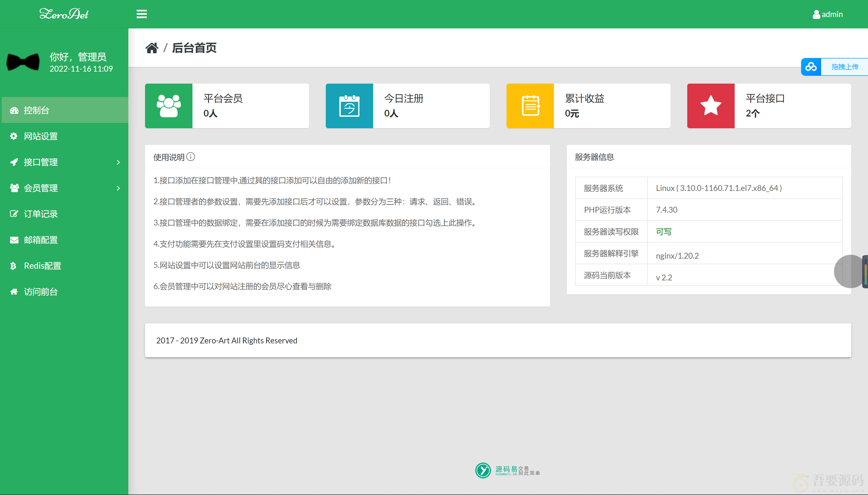Click the 平台接口 card label
Viewport: 868px width, 495px height.
[765, 99]
